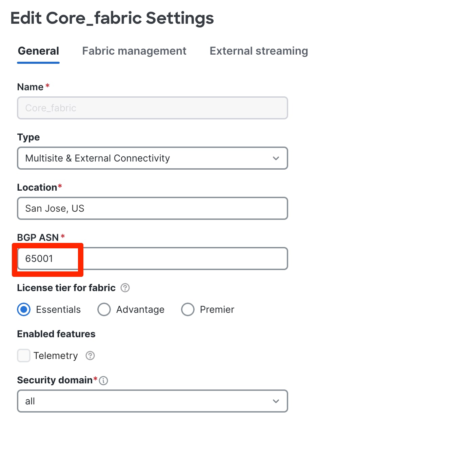Image resolution: width=476 pixels, height=458 pixels.
Task: Open the Fabric management tab
Action: click(x=134, y=51)
